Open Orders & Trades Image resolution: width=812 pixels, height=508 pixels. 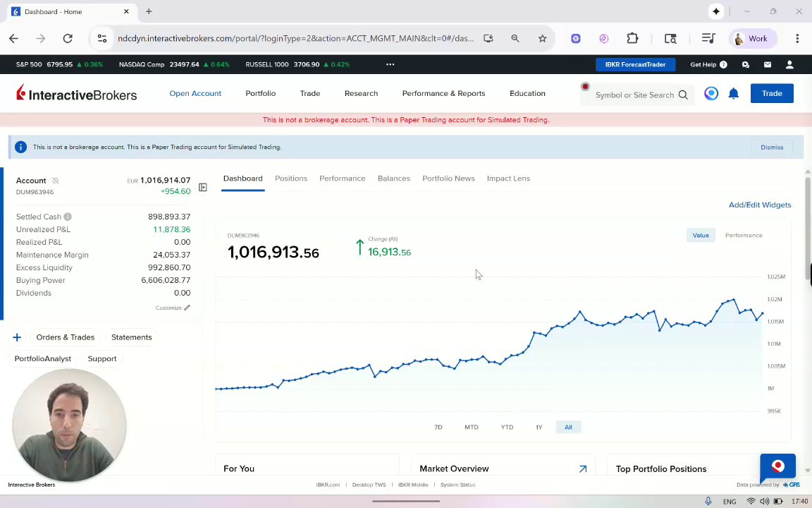(66, 337)
